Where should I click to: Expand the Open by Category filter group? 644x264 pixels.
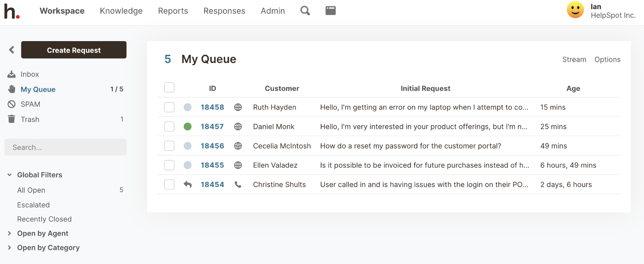[x=10, y=248]
